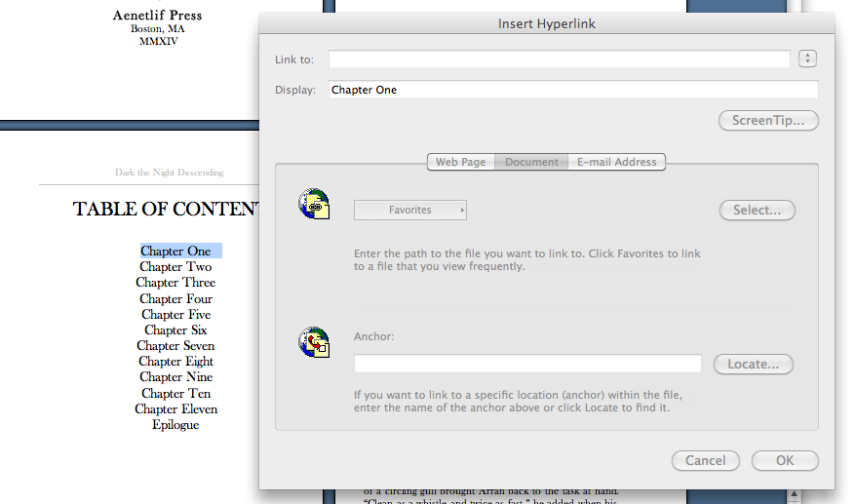This screenshot has width=856, height=504.
Task: Open the Link to history dropdown
Action: pyautogui.click(x=806, y=59)
